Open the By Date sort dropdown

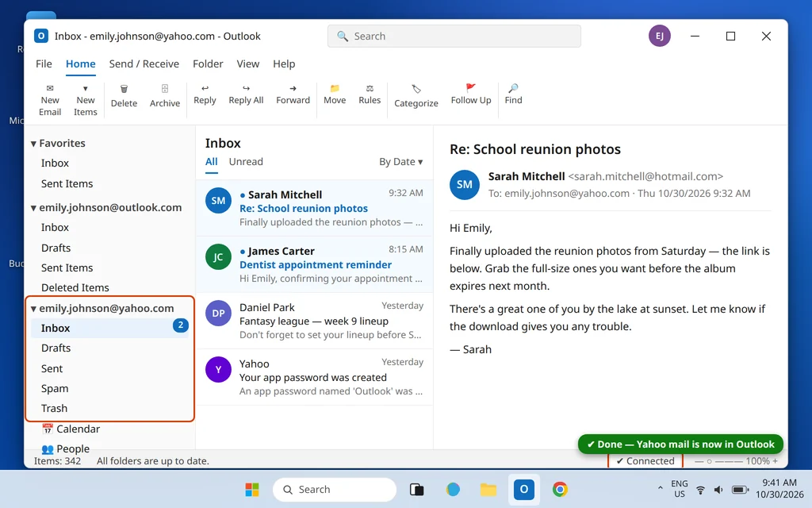click(x=400, y=162)
